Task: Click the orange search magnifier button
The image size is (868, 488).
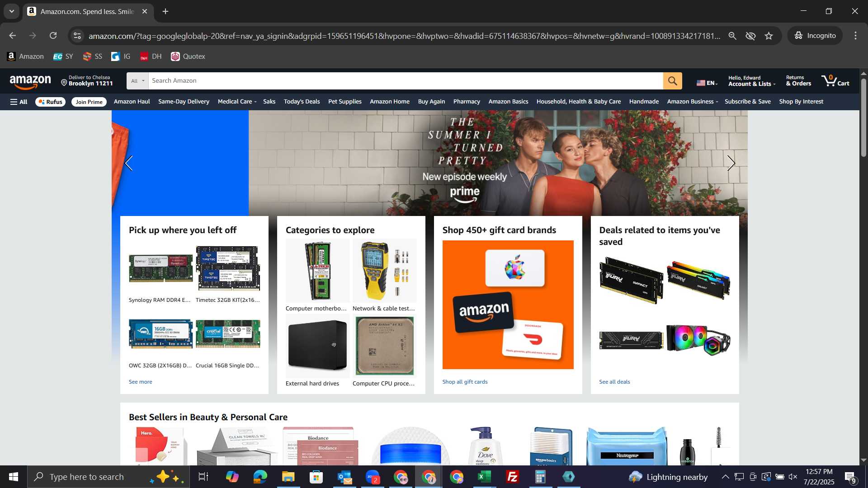Action: 672,81
